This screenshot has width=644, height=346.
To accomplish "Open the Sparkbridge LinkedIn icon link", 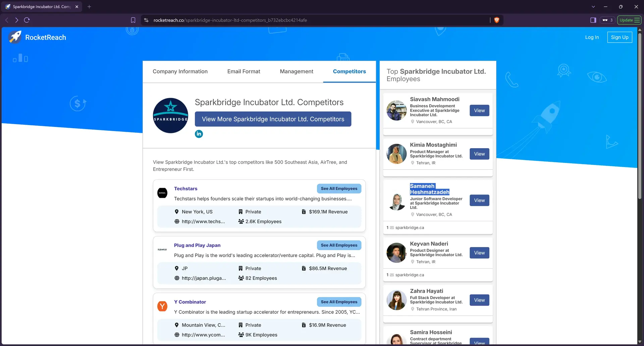I will pos(199,134).
